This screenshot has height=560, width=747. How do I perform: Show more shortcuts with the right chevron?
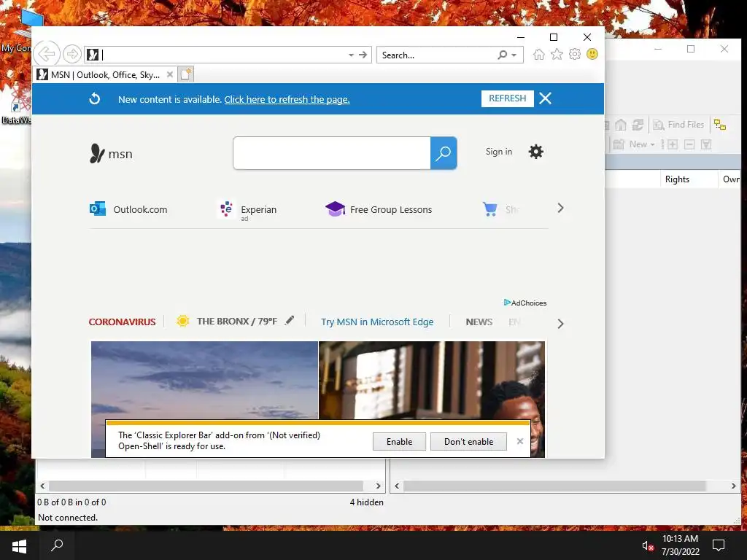point(560,208)
